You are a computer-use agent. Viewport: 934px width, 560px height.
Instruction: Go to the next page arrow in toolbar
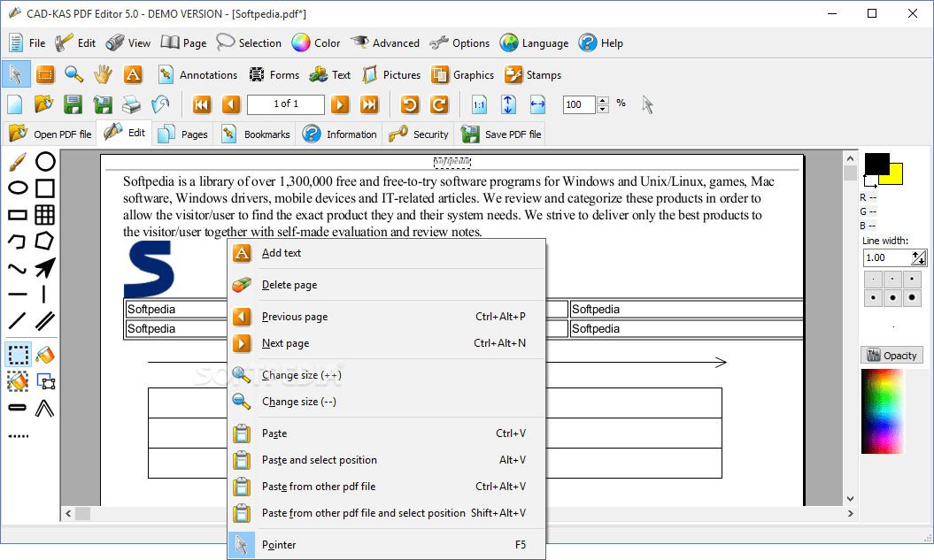coord(340,104)
